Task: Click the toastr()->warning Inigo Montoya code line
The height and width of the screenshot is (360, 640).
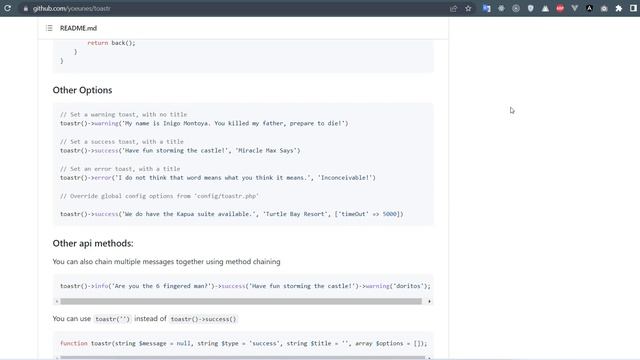Action: pos(204,123)
